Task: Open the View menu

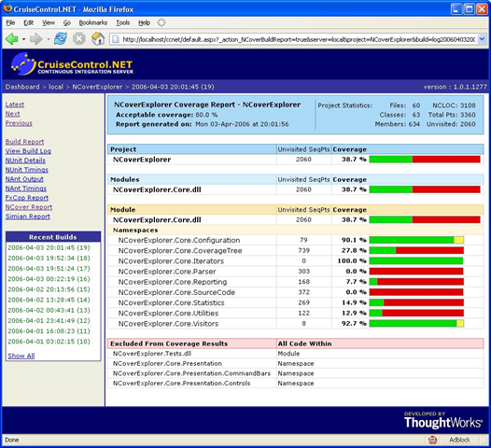Action: coord(49,22)
